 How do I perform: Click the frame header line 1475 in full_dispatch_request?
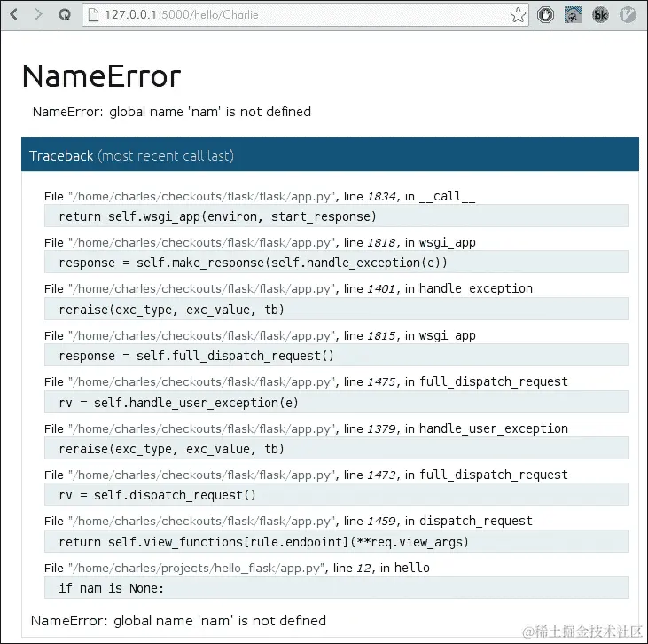click(x=306, y=381)
